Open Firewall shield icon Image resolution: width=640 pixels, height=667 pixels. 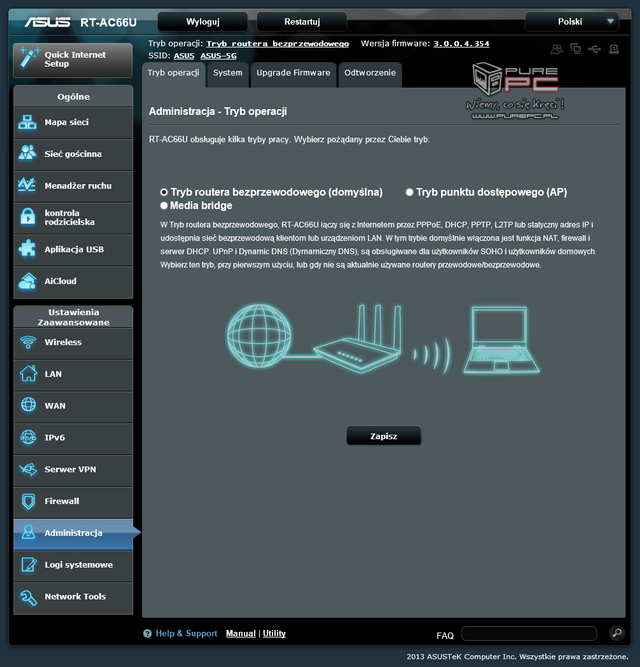click(x=28, y=501)
